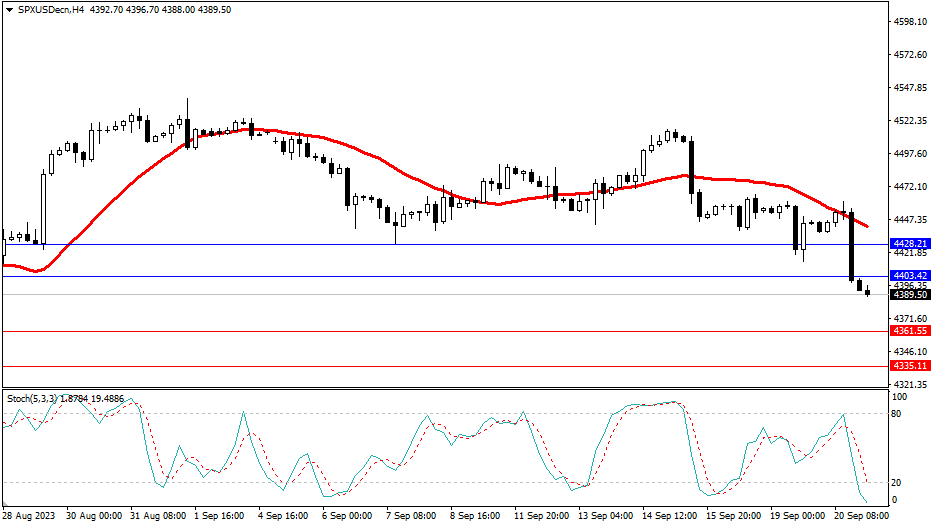Select the blue 4403.42 price label
The height and width of the screenshot is (527, 933).
pos(910,276)
